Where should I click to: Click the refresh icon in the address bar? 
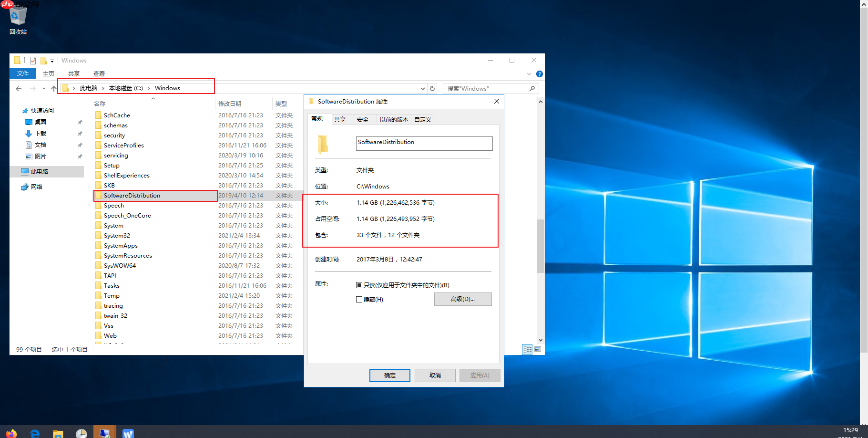click(432, 88)
